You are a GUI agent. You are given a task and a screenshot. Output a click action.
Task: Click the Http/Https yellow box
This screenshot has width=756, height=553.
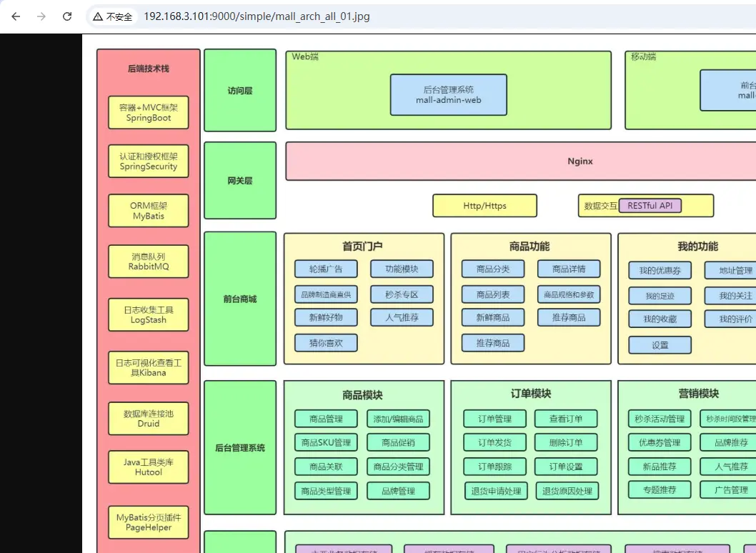484,206
